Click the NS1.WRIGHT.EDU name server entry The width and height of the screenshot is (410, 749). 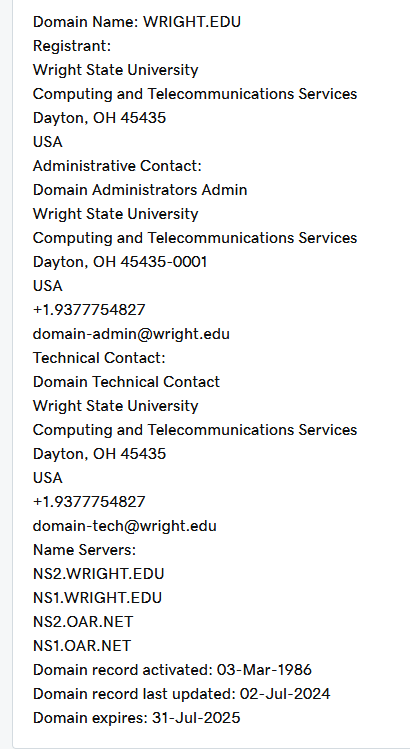point(97,598)
